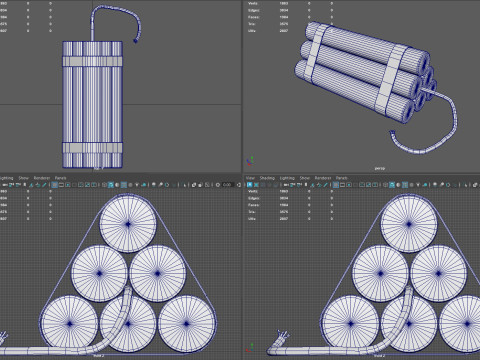
Task: Toggle the Grid icon in bottom-left panel toolbar
Action: (55, 185)
